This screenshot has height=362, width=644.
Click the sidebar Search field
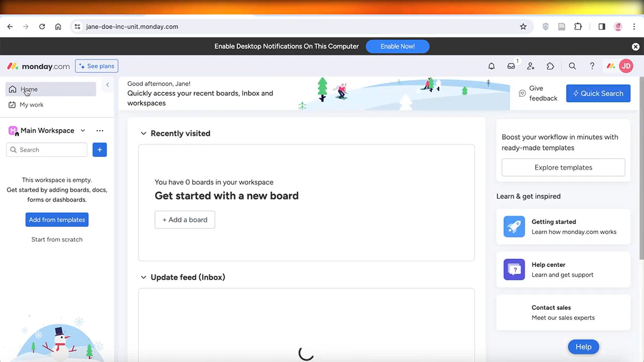point(47,150)
